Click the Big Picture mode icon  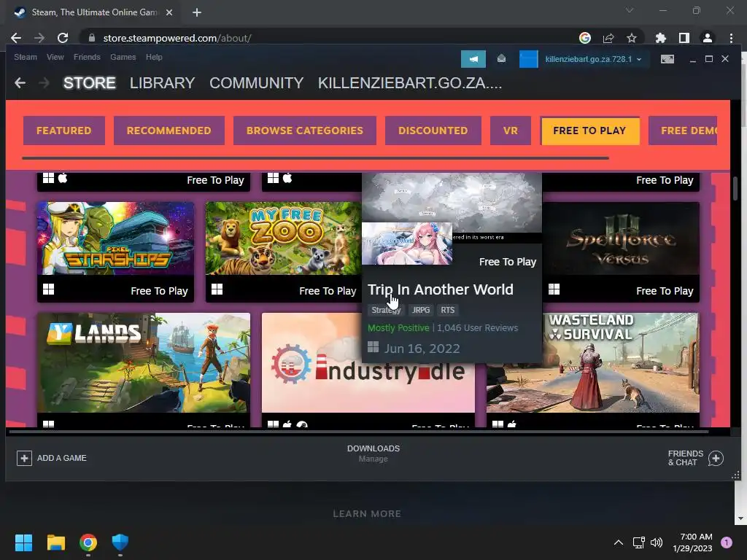coord(667,59)
